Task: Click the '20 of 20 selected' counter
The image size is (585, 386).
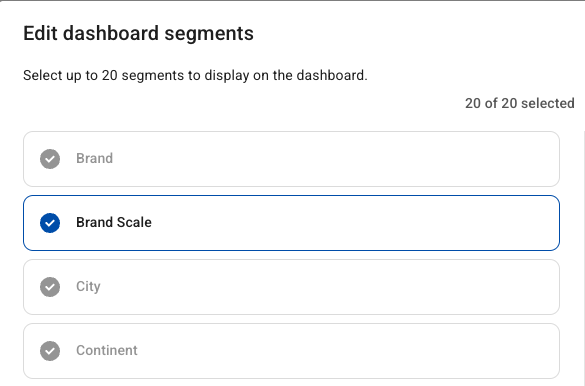Action: pos(519,103)
